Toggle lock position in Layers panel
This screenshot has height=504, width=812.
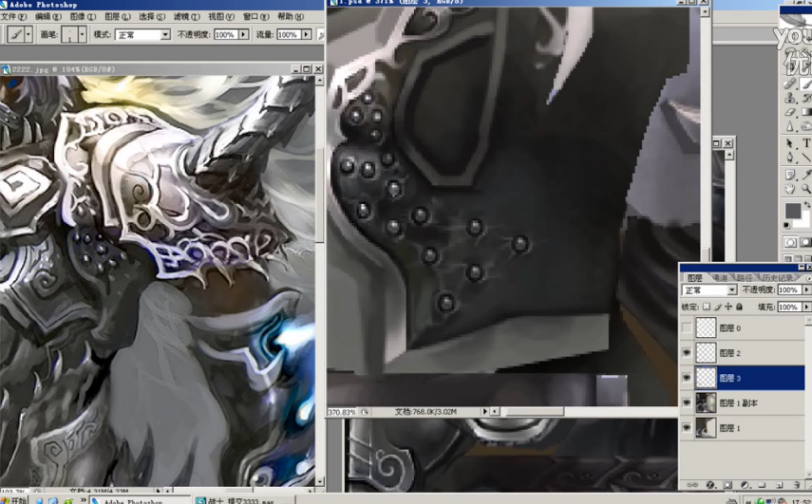point(728,307)
